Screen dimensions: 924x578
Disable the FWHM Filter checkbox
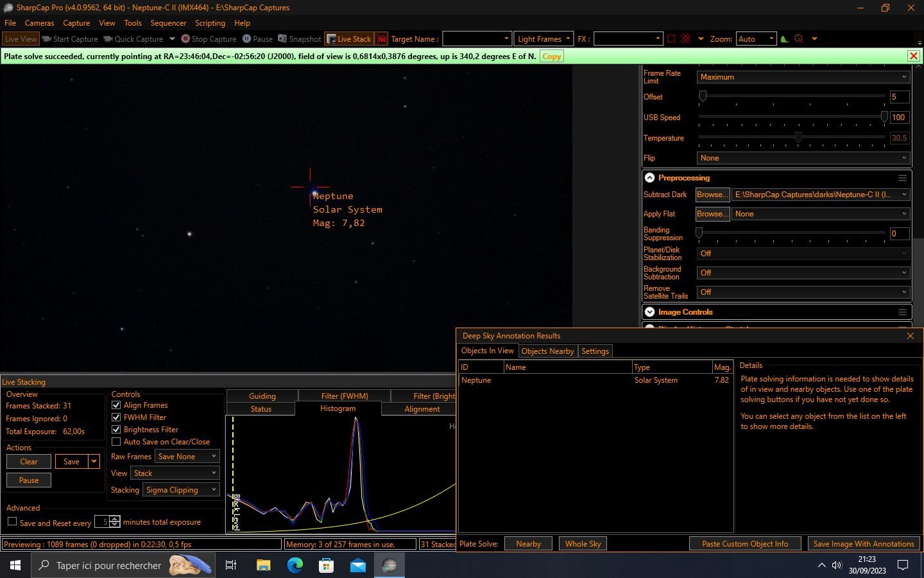[116, 417]
